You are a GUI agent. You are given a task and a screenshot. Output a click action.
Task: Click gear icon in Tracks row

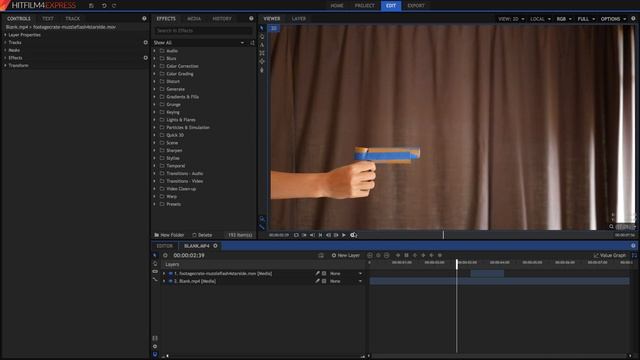click(x=145, y=42)
